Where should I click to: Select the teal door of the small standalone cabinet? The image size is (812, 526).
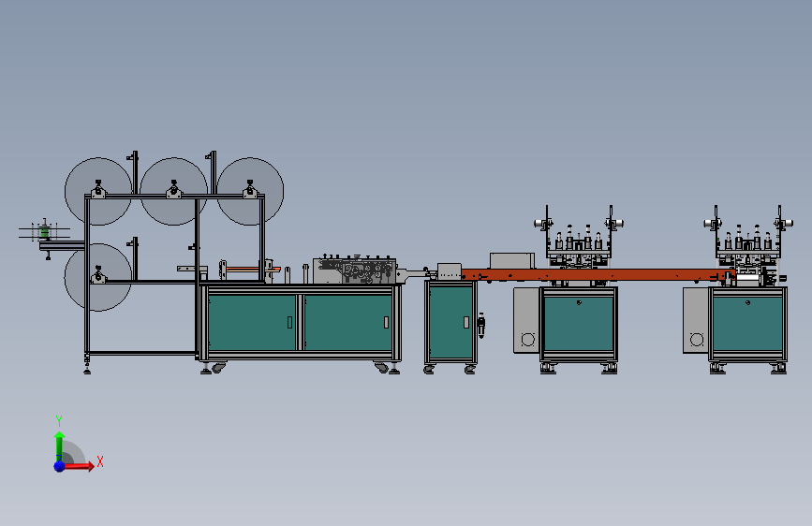pyautogui.click(x=451, y=322)
